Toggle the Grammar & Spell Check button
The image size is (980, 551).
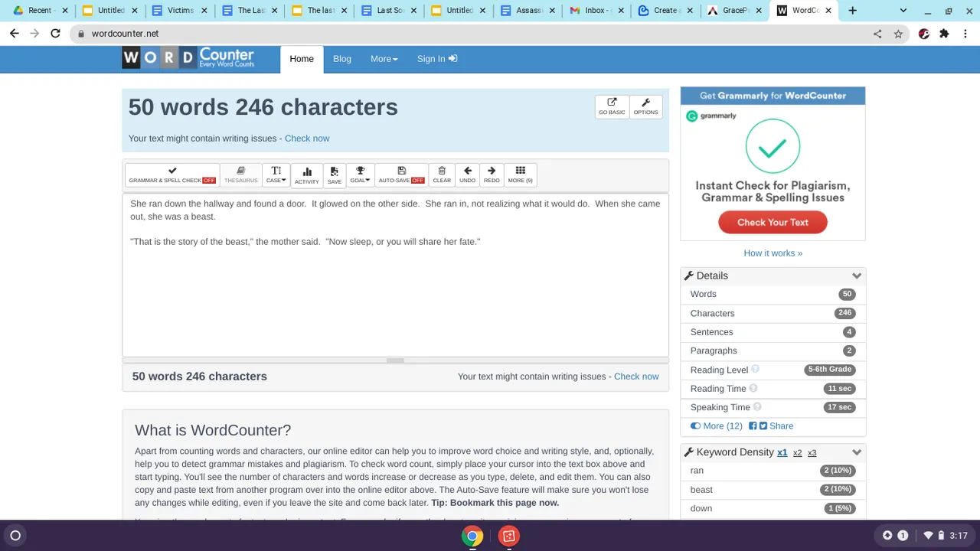click(x=172, y=175)
